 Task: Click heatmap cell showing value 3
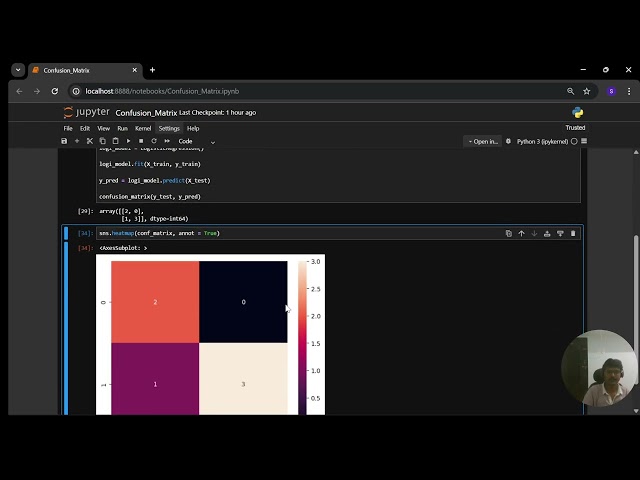point(243,379)
